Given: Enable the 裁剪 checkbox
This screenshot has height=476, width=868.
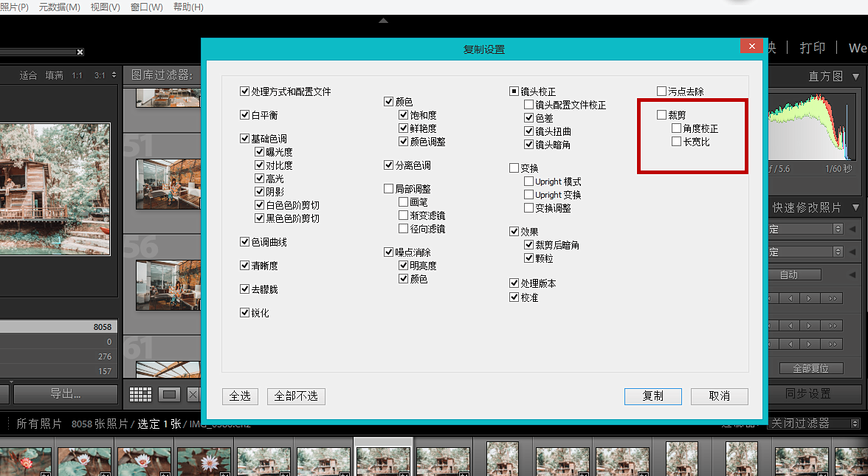Looking at the screenshot, I should pos(661,115).
